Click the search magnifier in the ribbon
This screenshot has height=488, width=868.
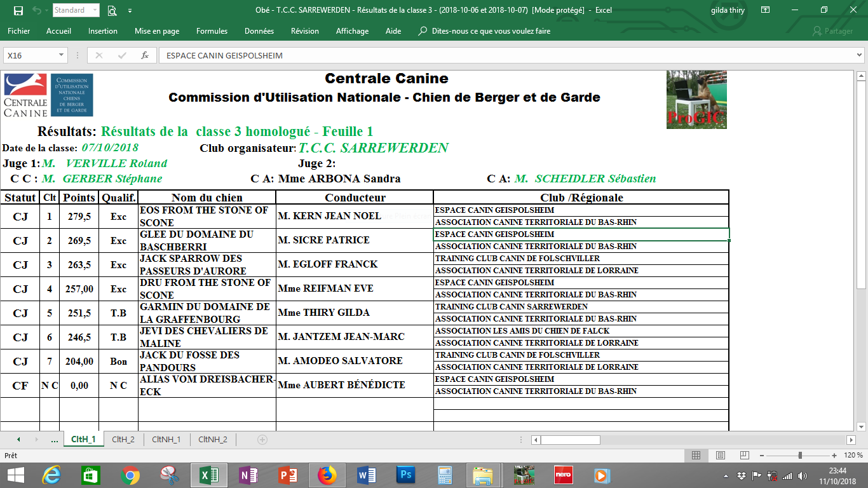click(x=423, y=31)
